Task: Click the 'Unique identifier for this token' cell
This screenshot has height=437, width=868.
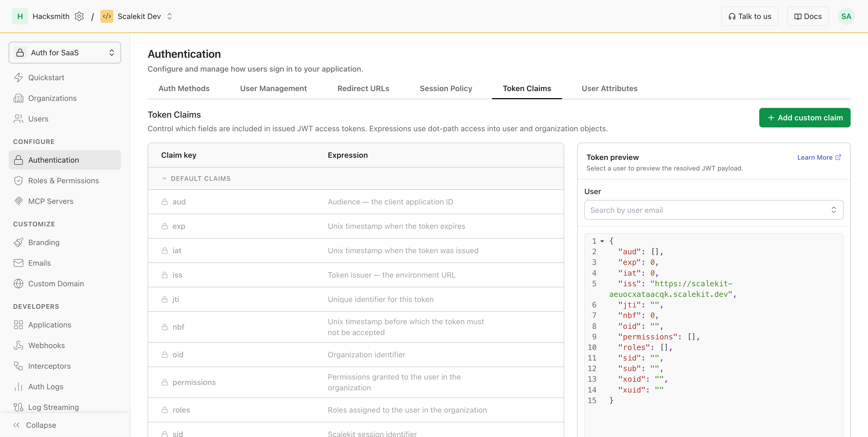Action: [x=380, y=299]
